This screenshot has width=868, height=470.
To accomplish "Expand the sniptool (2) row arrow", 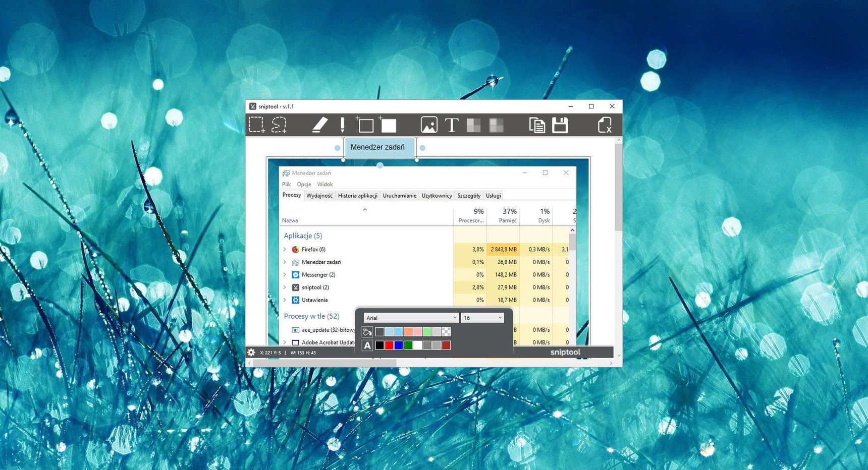I will 285,287.
